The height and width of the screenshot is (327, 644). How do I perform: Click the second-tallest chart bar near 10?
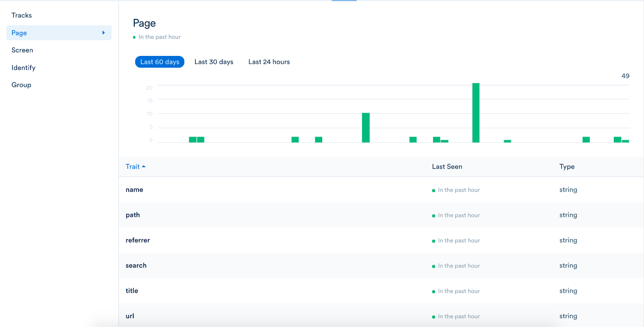(x=365, y=128)
